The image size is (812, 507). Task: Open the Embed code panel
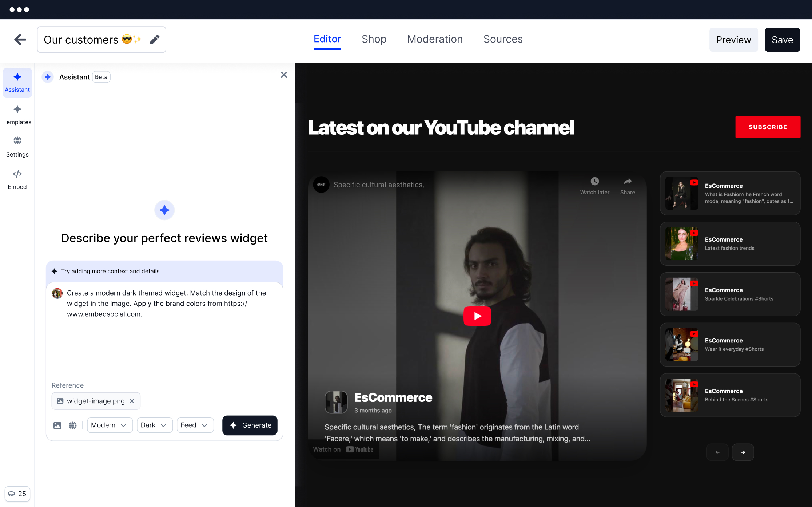[17, 179]
